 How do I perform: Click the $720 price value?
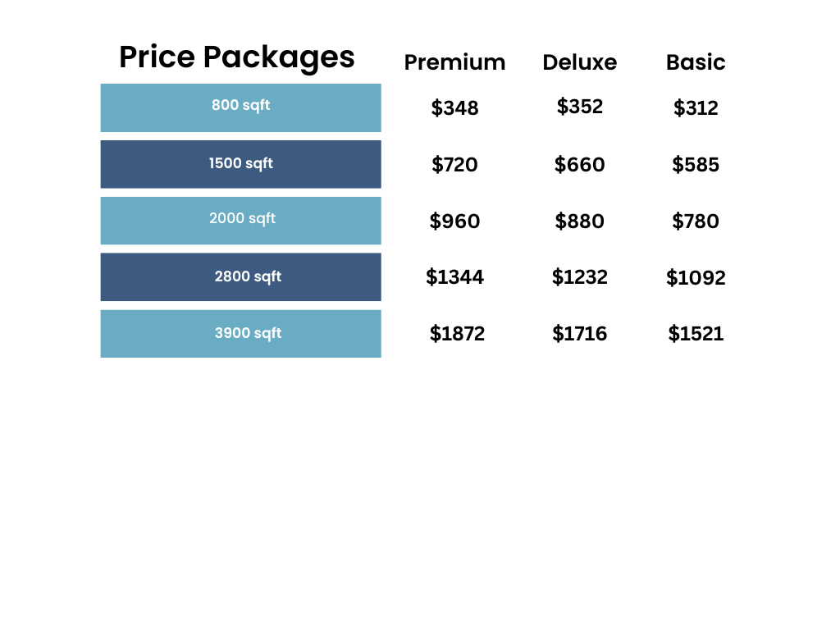click(x=454, y=164)
